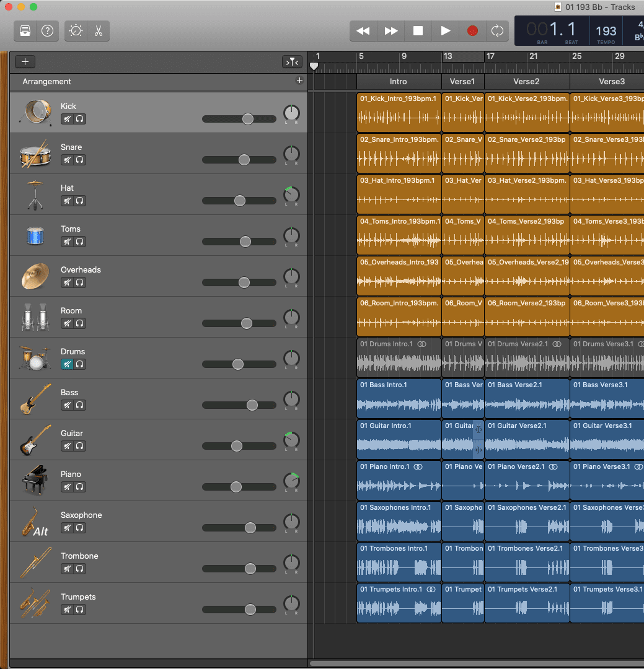Select the Intro arrangement marker
The width and height of the screenshot is (644, 669).
click(399, 82)
